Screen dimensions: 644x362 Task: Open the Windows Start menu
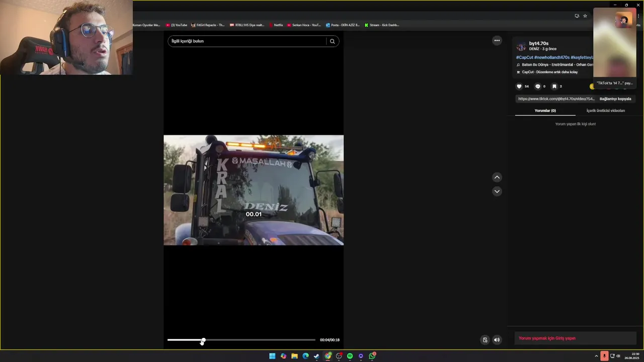(272, 356)
